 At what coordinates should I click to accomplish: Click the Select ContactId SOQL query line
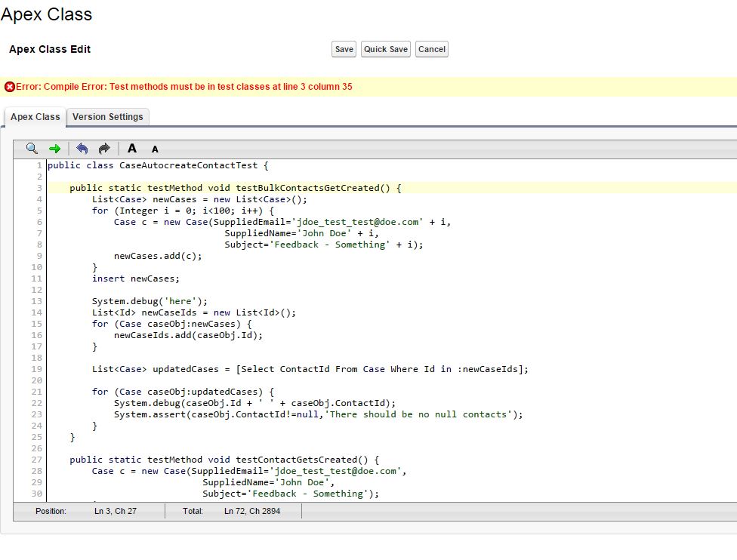[310, 369]
